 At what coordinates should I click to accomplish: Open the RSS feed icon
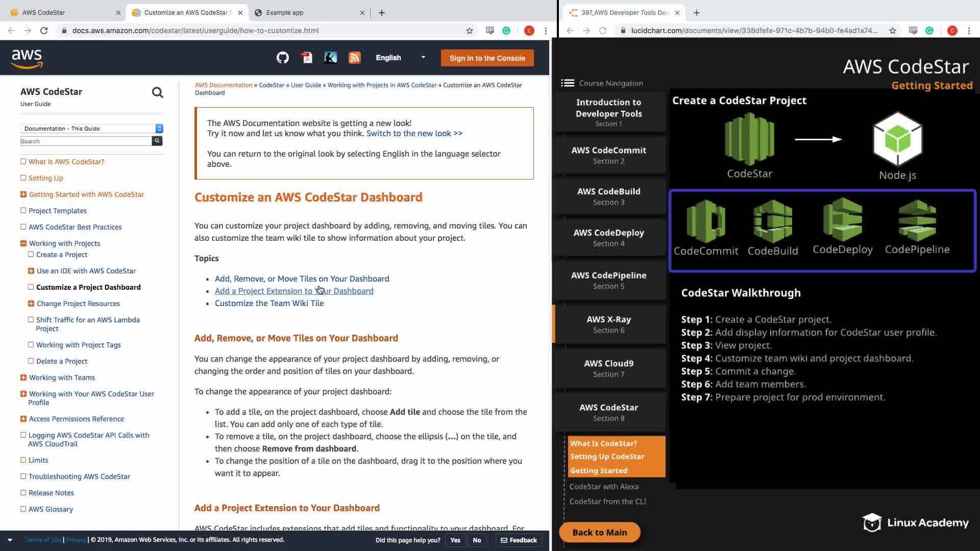(354, 58)
